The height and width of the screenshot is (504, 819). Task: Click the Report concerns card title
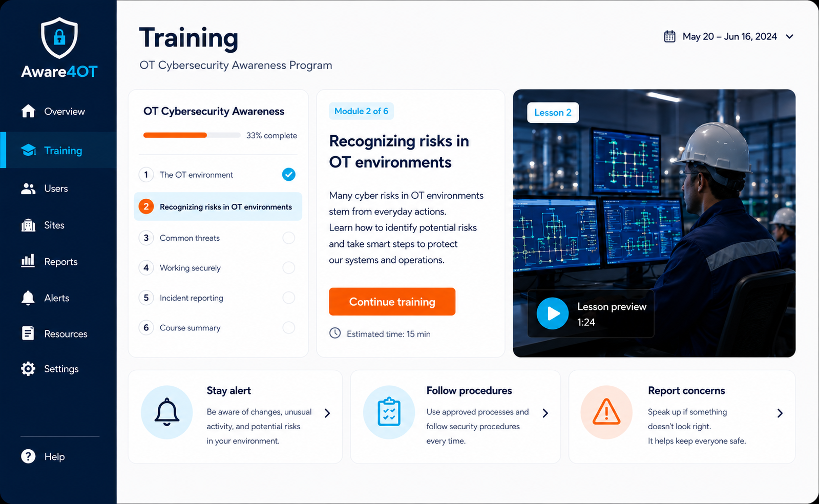686,390
